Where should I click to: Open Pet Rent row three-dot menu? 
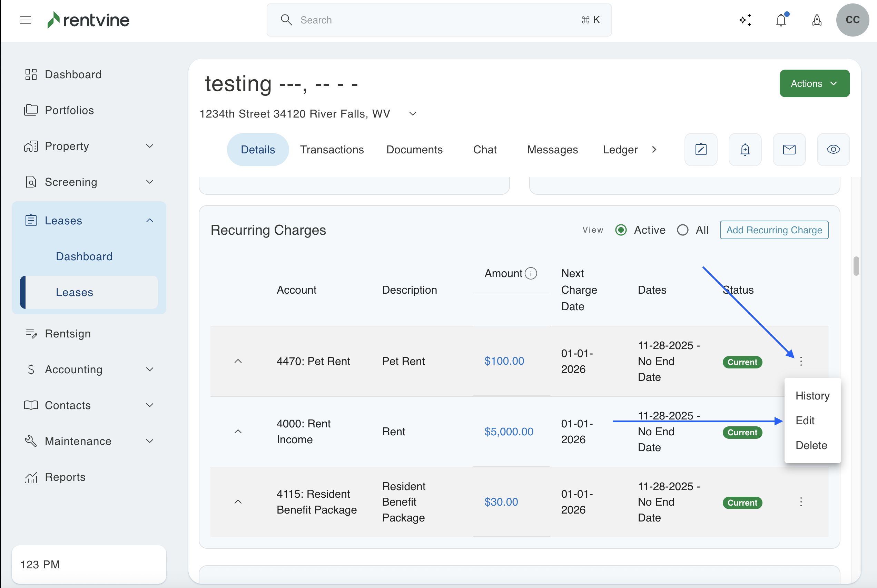[x=801, y=361]
